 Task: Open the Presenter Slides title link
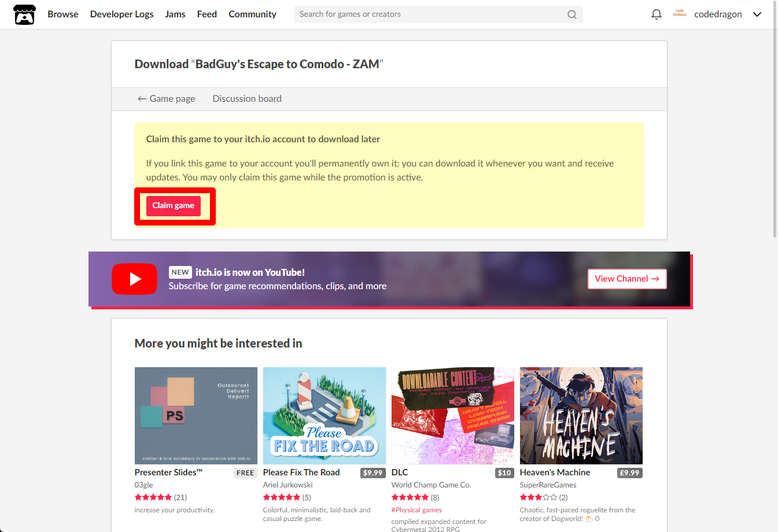pos(168,472)
